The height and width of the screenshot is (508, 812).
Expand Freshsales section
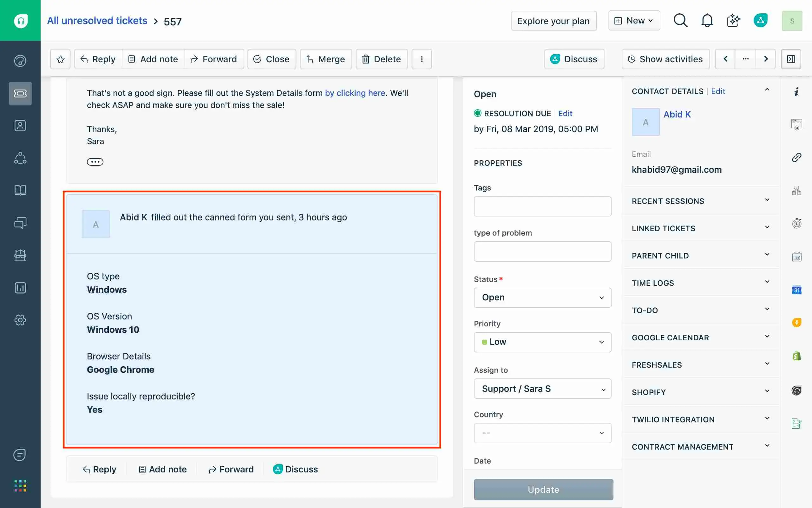[701, 364]
